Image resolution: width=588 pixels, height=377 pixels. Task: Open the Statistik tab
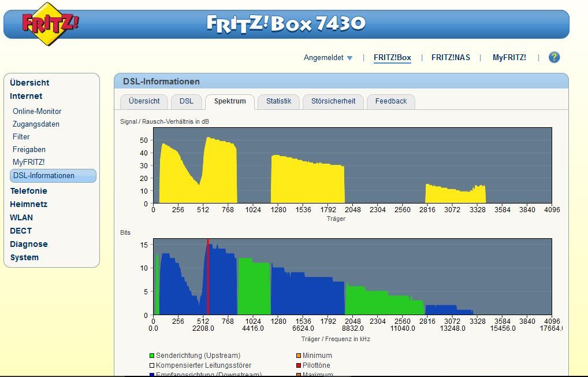(x=278, y=101)
